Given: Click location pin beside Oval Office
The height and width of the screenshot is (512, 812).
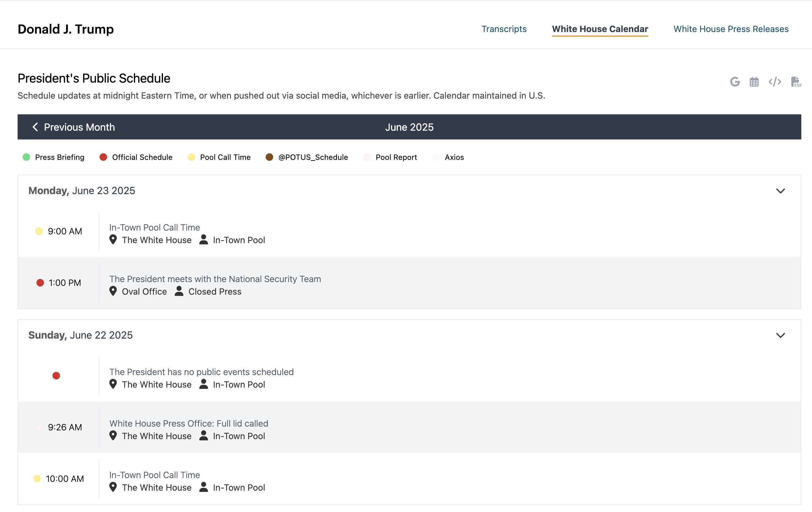Looking at the screenshot, I should click(x=113, y=291).
